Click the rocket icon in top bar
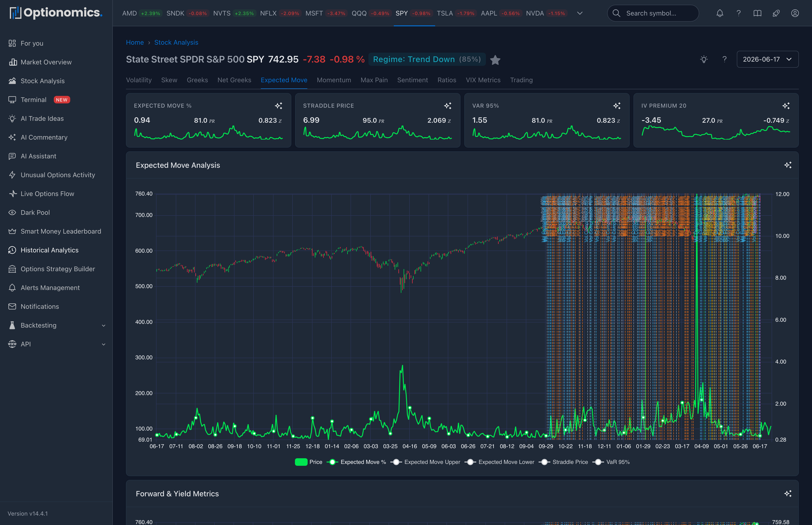This screenshot has height=525, width=812. click(776, 13)
